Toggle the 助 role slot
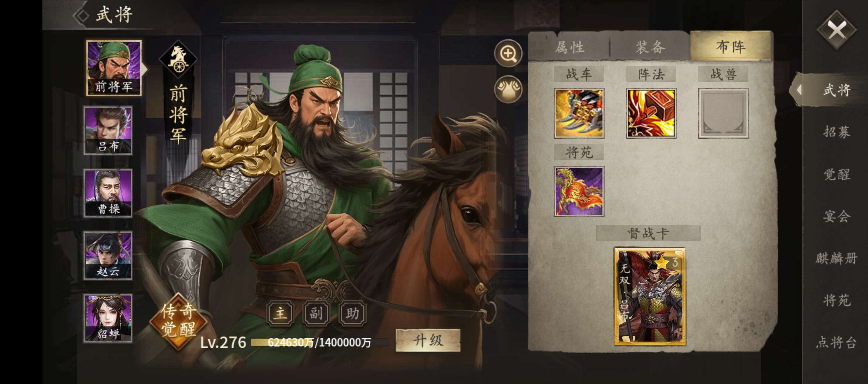This screenshot has height=384, width=868. coord(353,314)
